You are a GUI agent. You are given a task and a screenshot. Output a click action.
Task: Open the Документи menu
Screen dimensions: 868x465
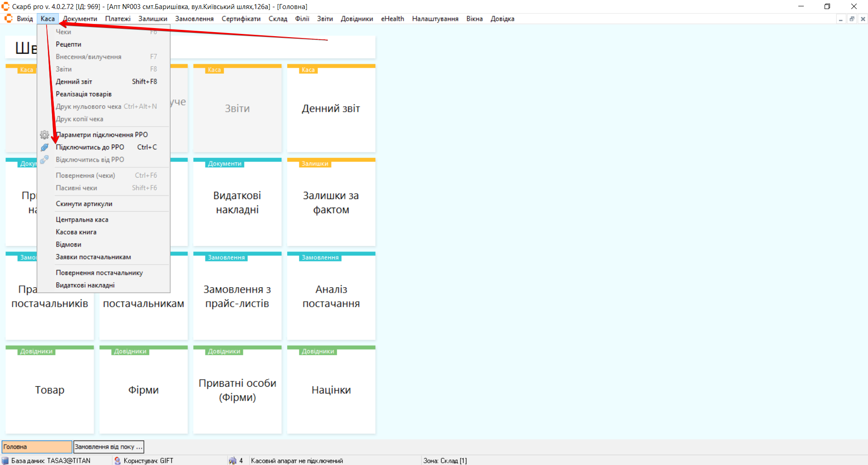[81, 19]
